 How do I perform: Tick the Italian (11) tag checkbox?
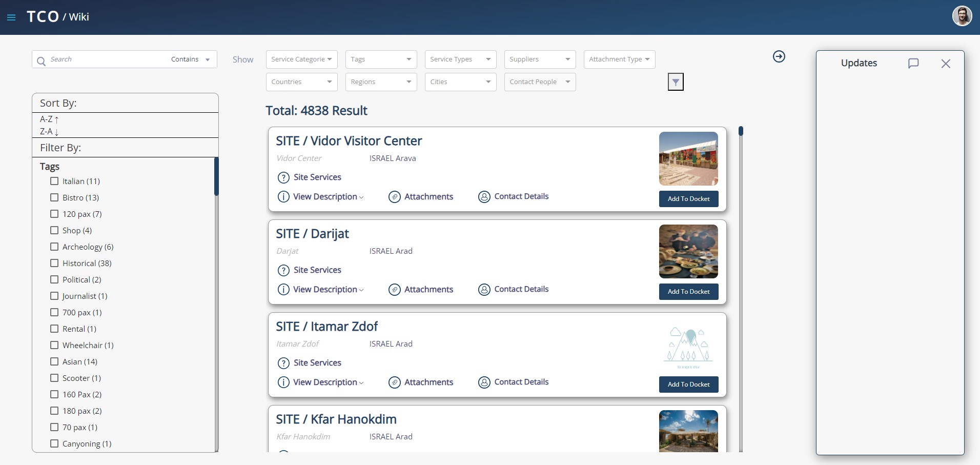click(x=54, y=181)
